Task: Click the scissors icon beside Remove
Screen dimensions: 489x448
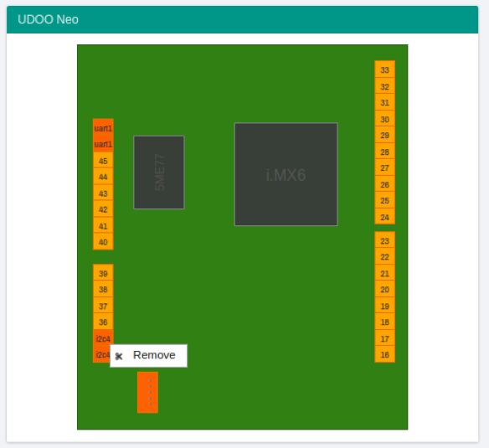Action: tap(119, 356)
